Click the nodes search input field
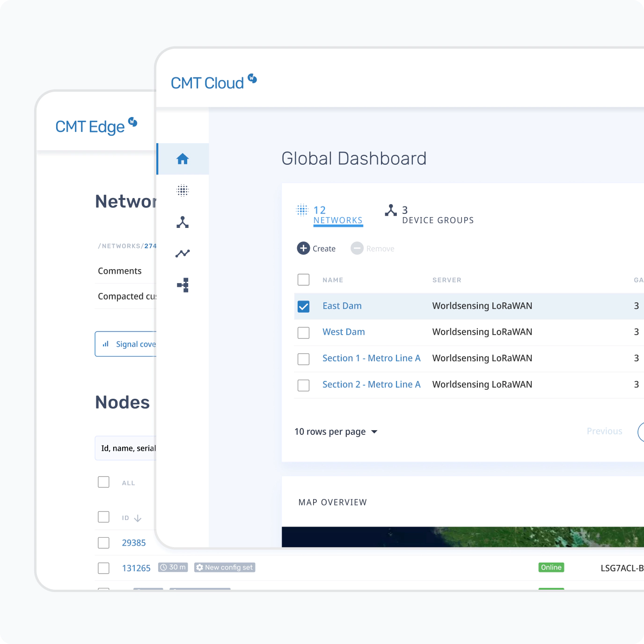644x644 pixels. pyautogui.click(x=126, y=448)
